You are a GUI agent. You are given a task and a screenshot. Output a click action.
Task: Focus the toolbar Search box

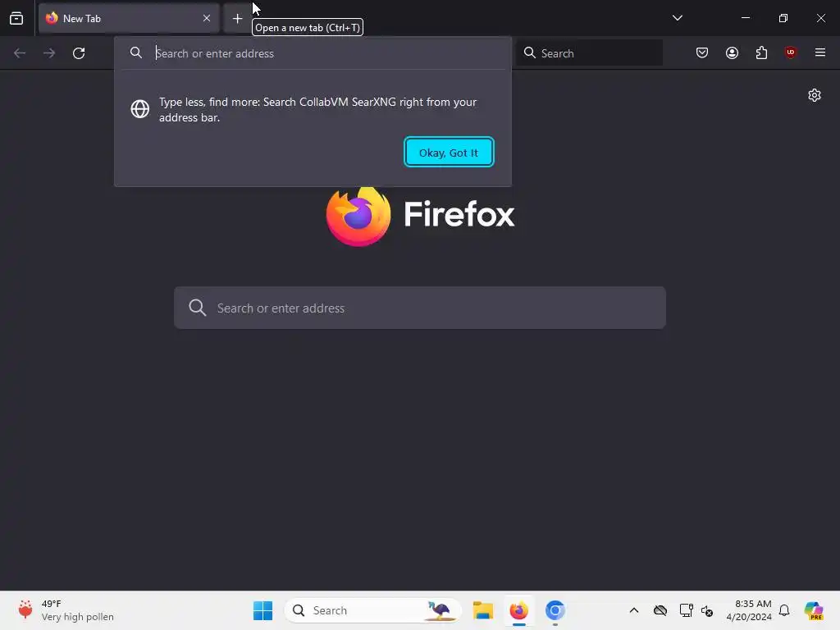tap(590, 53)
